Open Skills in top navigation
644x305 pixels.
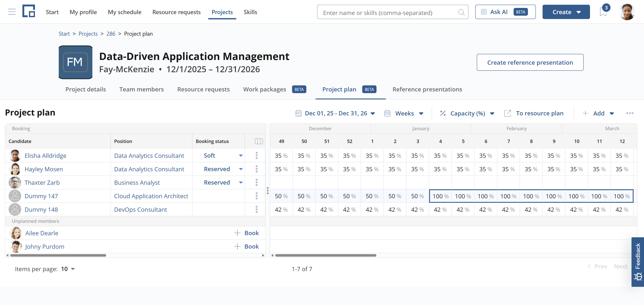pyautogui.click(x=250, y=12)
